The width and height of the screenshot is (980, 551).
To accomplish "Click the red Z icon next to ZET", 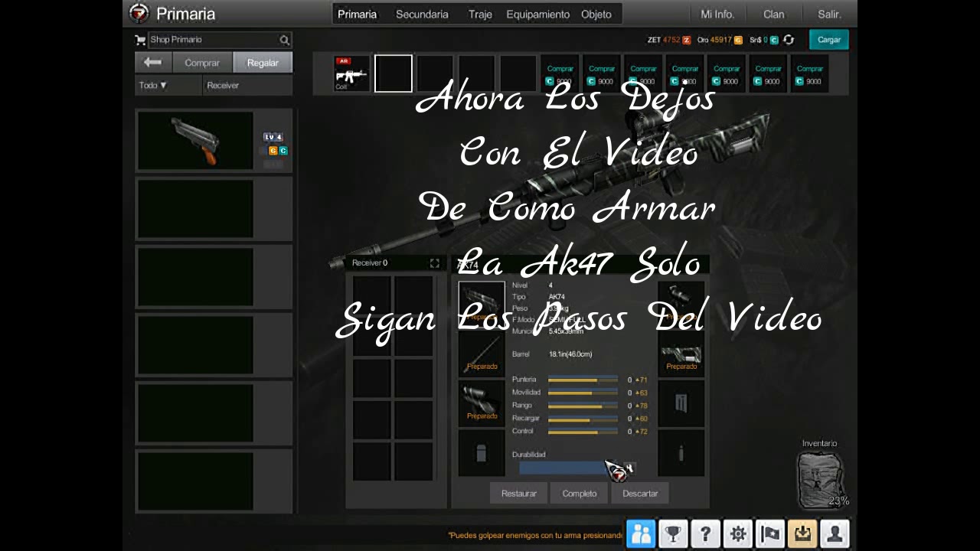I will click(x=687, y=40).
